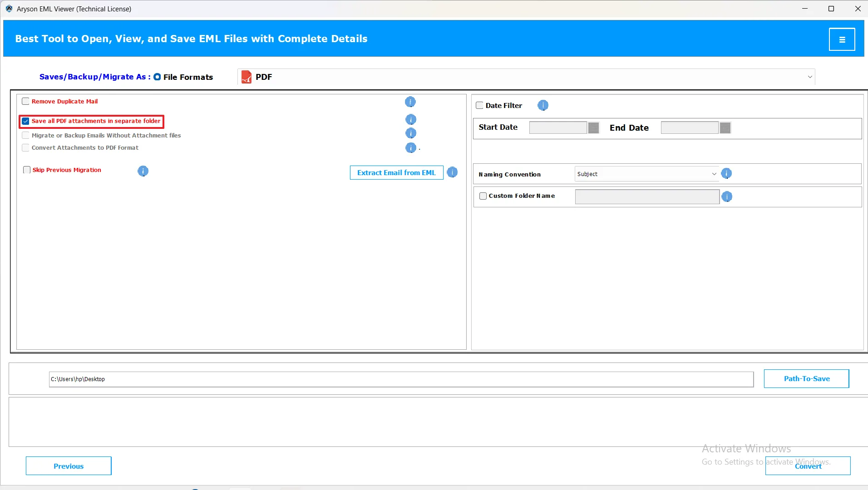The image size is (868, 490).
Task: Select the File Formats radio button
Action: (x=157, y=77)
